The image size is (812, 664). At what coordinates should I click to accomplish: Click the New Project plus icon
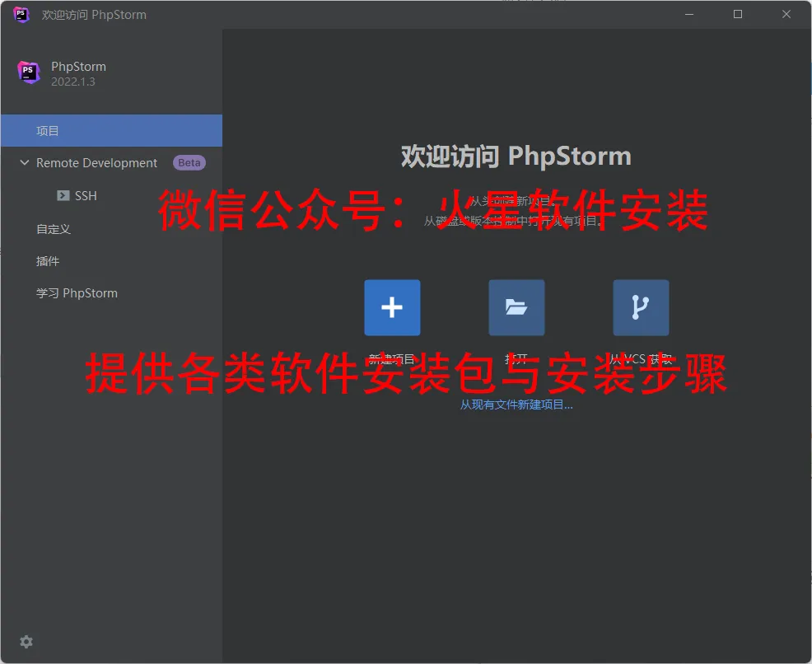[x=392, y=307]
